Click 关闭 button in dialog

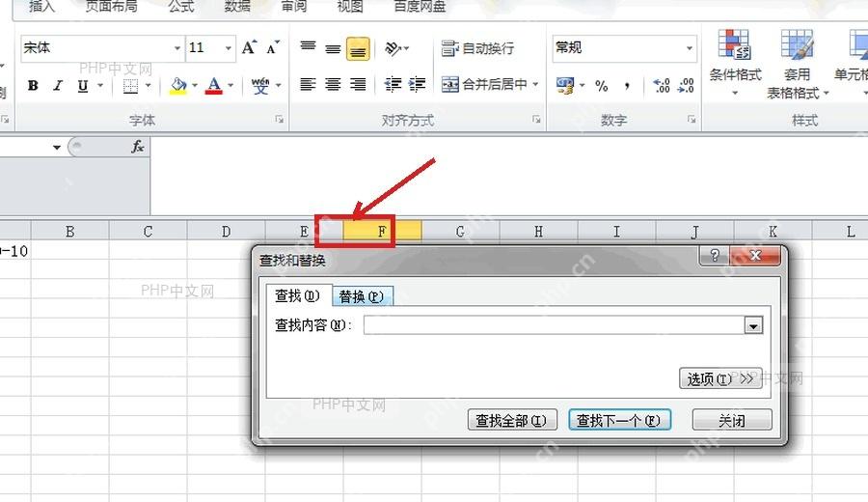click(732, 421)
